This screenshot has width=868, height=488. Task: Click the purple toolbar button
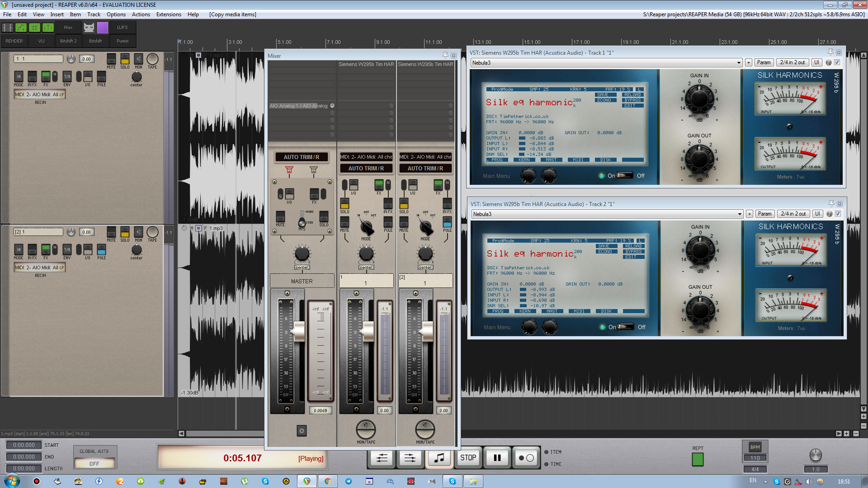[x=103, y=28]
